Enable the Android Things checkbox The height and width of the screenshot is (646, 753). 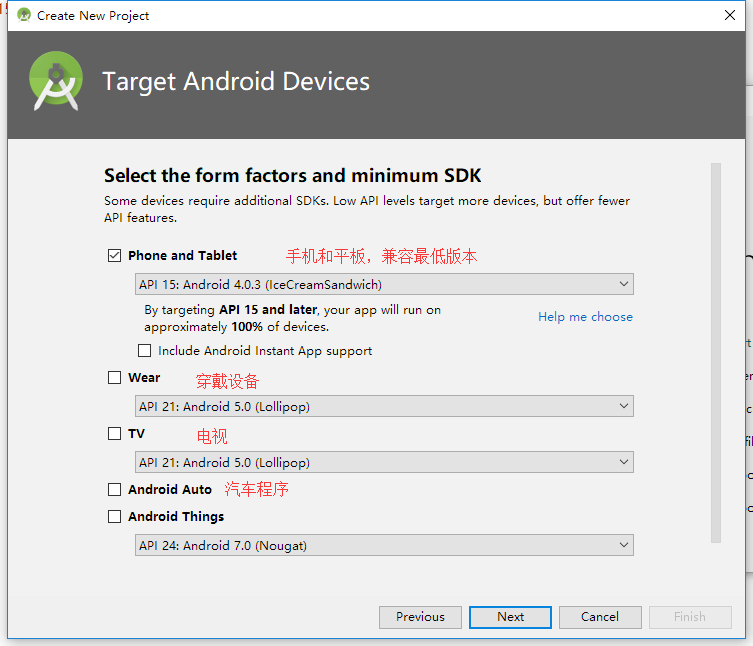114,516
